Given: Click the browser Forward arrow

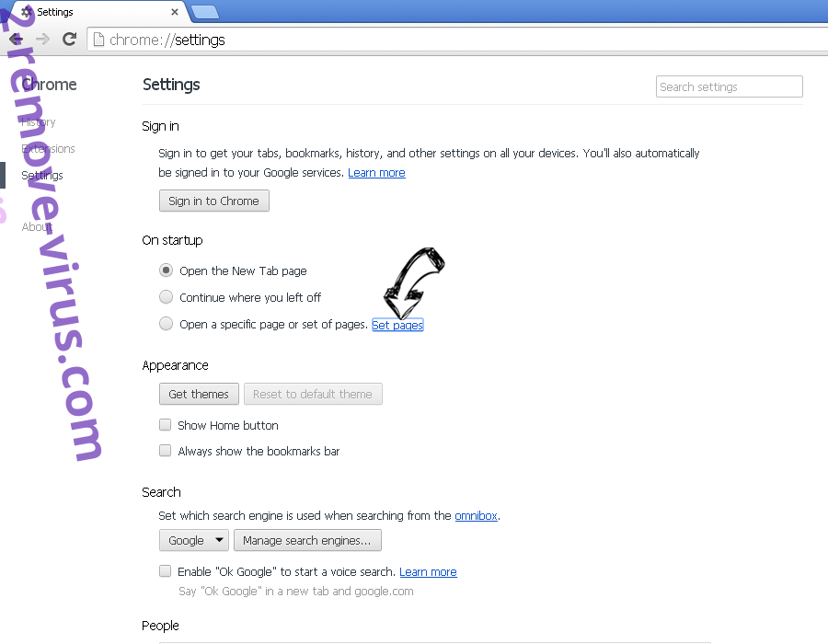Looking at the screenshot, I should [42, 39].
